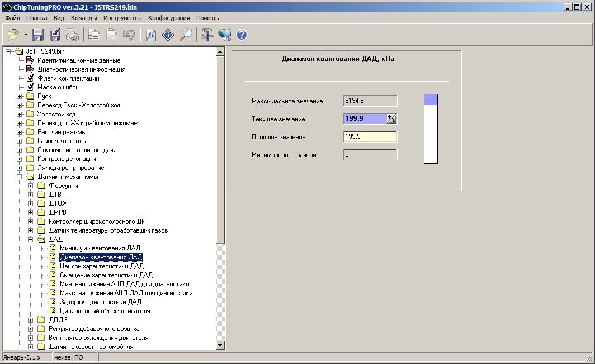Screen dimensions: 595x364
Task: Click the Save As floppy-with-pencil icon
Action: click(x=55, y=35)
